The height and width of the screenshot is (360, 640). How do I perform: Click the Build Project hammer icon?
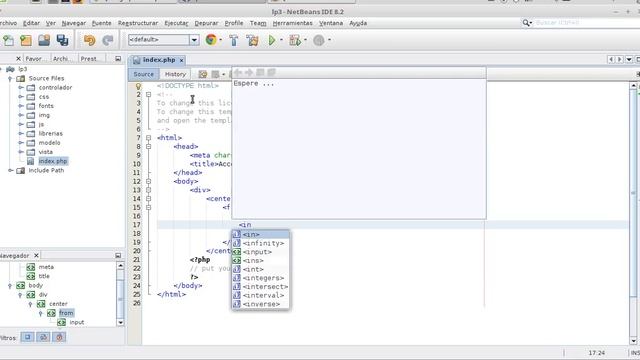coord(234,40)
